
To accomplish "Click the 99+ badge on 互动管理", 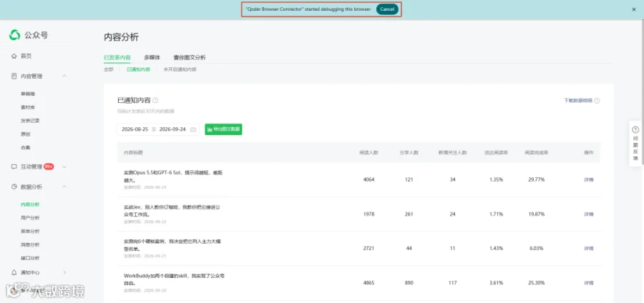I will click(49, 167).
